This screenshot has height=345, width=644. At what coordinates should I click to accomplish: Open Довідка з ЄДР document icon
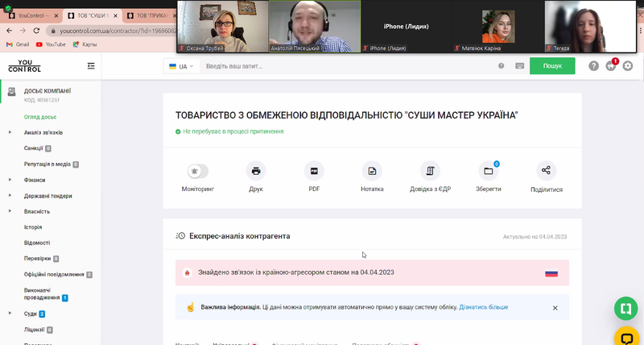pos(430,171)
